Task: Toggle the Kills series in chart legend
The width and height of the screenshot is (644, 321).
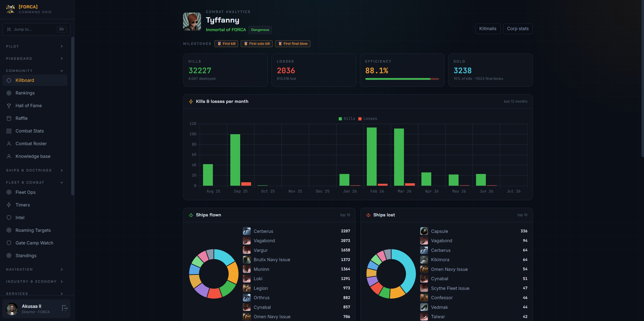Action: (347, 119)
